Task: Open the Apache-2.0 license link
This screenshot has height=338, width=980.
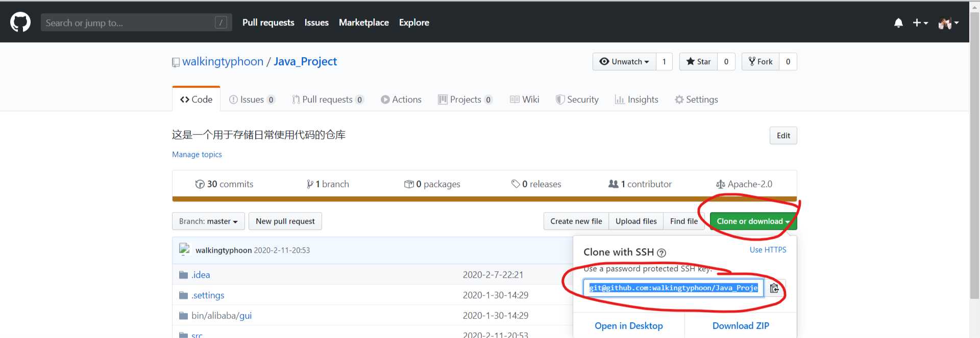Action: click(x=744, y=184)
